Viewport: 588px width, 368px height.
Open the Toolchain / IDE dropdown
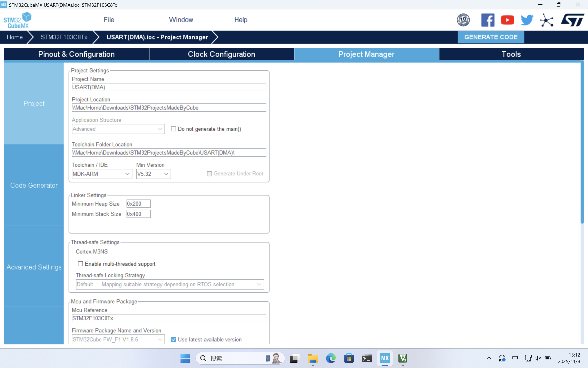coord(102,174)
